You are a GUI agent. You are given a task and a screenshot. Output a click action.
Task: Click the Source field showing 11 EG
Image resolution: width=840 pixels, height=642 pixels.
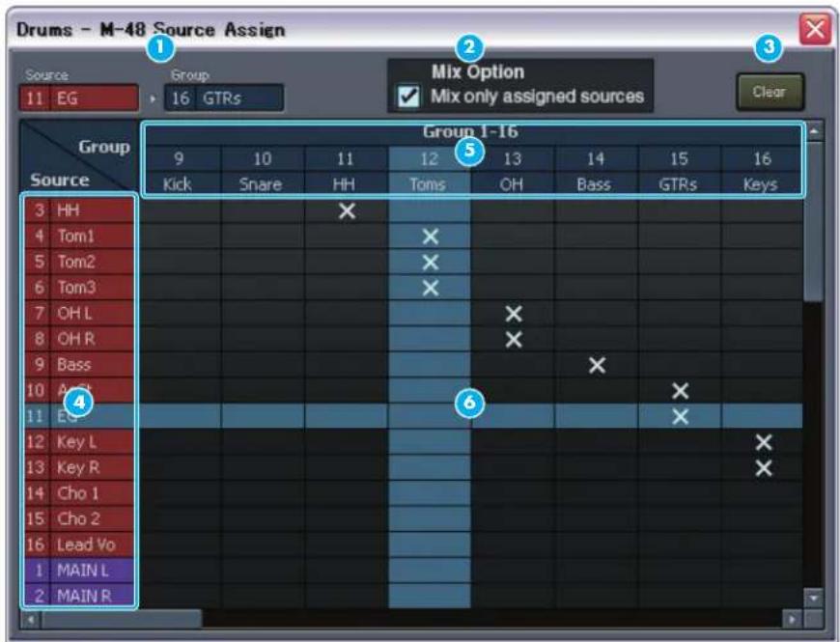pyautogui.click(x=79, y=98)
